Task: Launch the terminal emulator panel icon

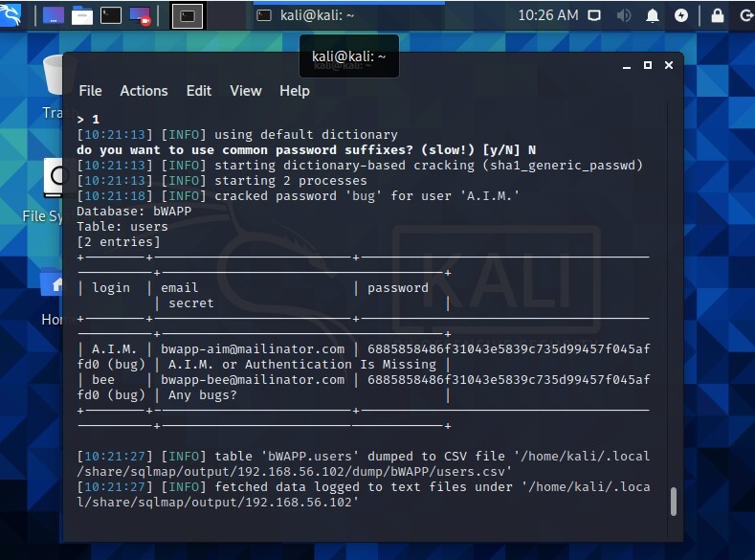Action: (111, 15)
